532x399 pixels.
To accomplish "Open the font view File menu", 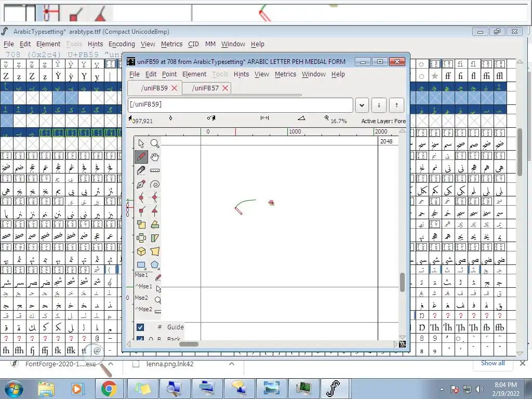I will [x=8, y=44].
